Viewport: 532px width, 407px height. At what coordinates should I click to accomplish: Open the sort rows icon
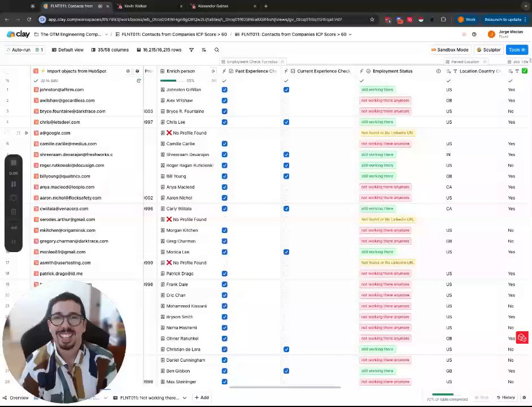click(204, 50)
